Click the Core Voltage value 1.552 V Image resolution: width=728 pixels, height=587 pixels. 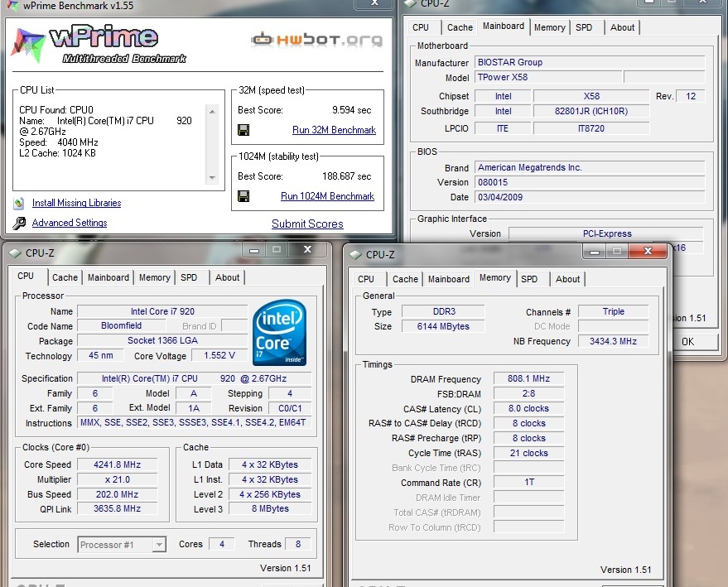pyautogui.click(x=219, y=355)
